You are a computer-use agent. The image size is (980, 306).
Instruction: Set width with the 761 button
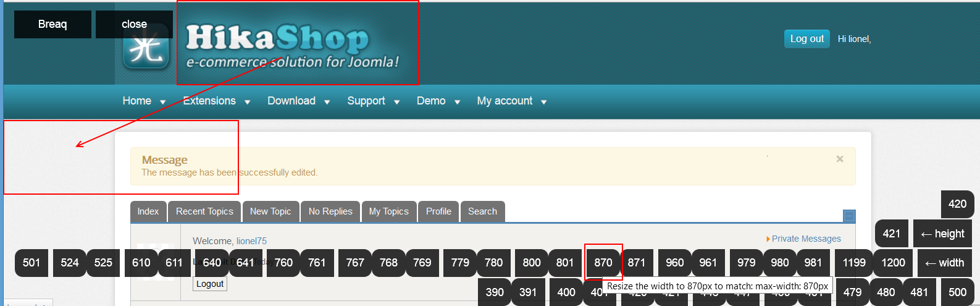(317, 263)
